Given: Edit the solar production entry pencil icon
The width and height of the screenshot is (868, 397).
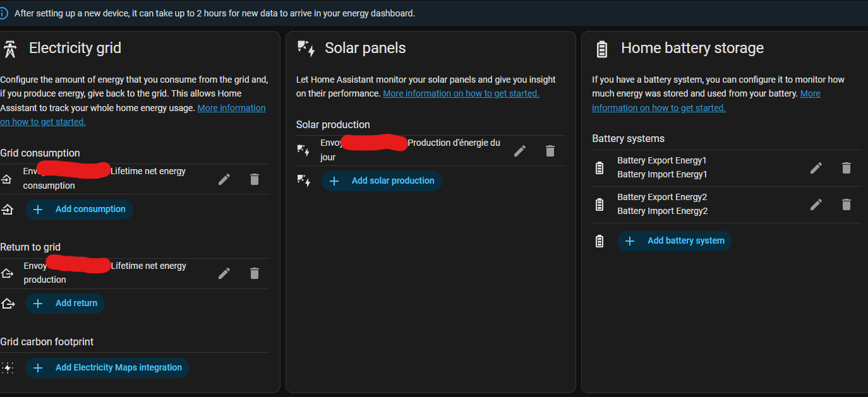Looking at the screenshot, I should tap(520, 151).
